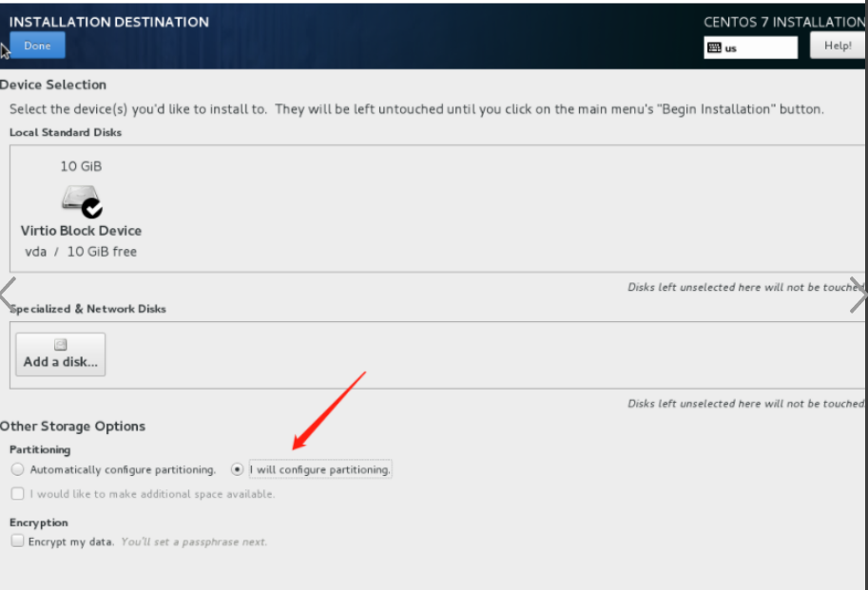Click the Local Standard Disks heading
The height and width of the screenshot is (590, 868).
point(66,132)
